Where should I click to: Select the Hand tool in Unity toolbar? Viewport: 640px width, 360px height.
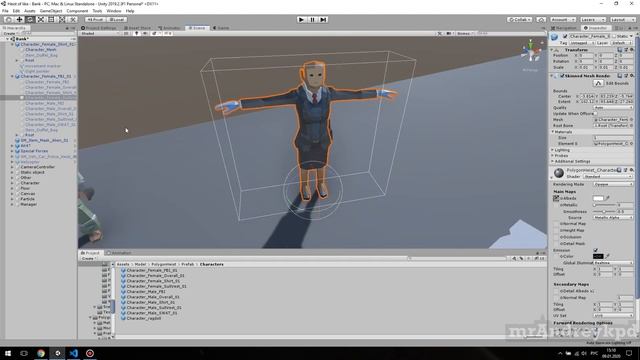pyautogui.click(x=9, y=20)
